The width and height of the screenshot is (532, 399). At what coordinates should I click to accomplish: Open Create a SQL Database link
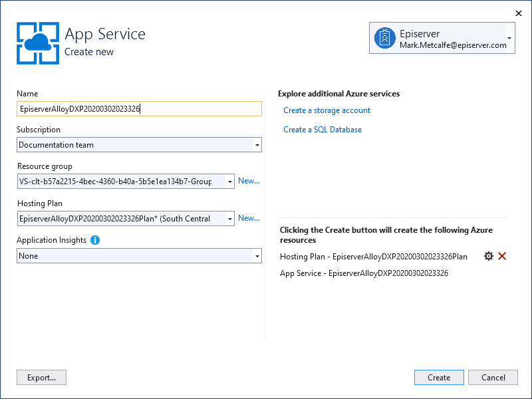[x=323, y=130]
